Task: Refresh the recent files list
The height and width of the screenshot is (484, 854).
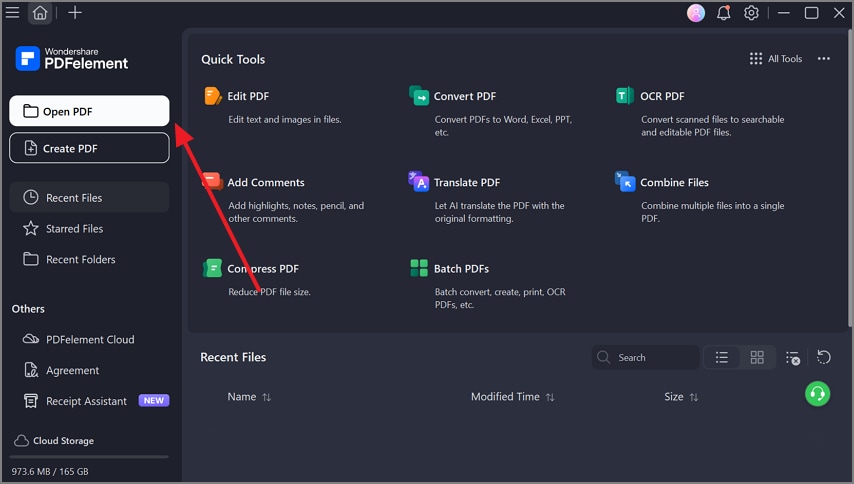Action: (824, 357)
